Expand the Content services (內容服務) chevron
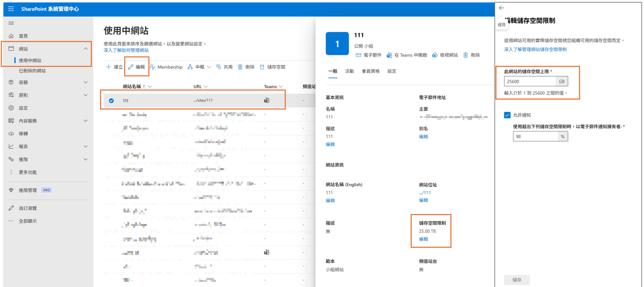This screenshot has height=287, width=644. click(86, 121)
